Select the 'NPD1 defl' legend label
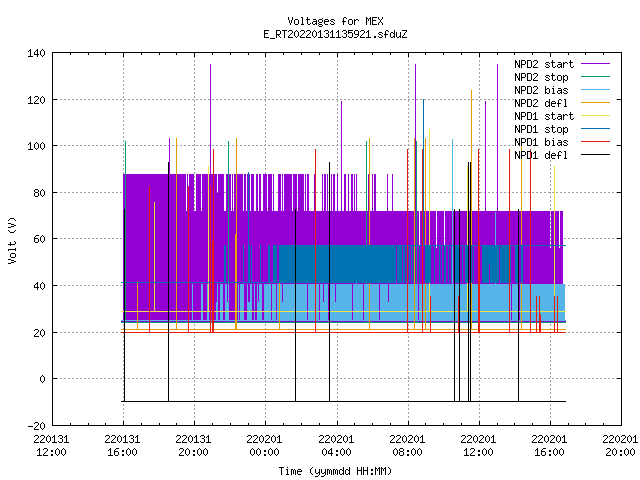The height and width of the screenshot is (480, 640). pos(541,156)
